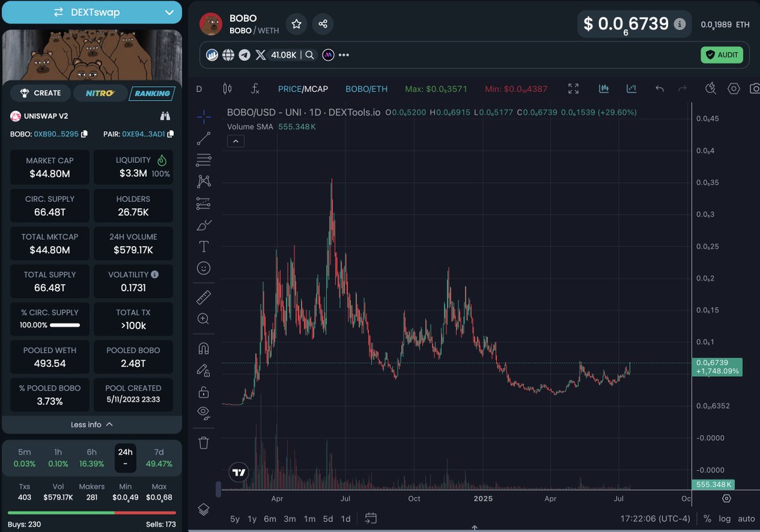This screenshot has width=760, height=532.
Task: Switch to the 7d stats tab
Action: pyautogui.click(x=159, y=457)
